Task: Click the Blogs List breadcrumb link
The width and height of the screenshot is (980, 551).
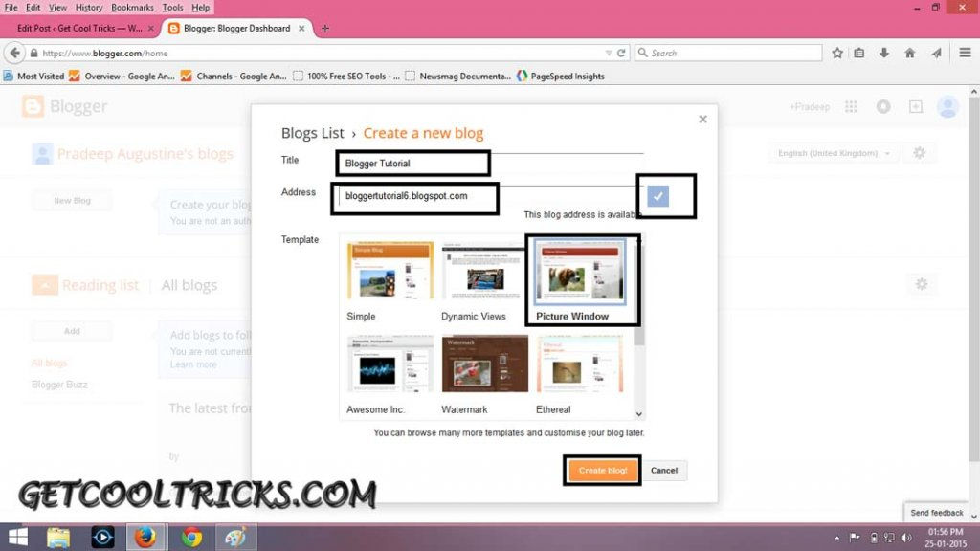Action: [x=313, y=133]
